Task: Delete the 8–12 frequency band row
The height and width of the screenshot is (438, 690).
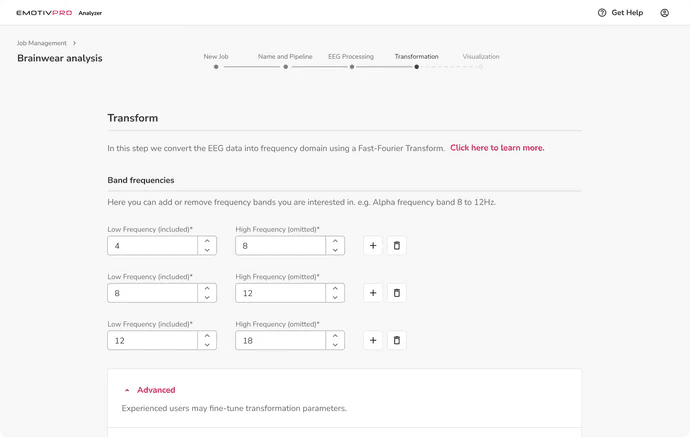Action: [x=396, y=293]
